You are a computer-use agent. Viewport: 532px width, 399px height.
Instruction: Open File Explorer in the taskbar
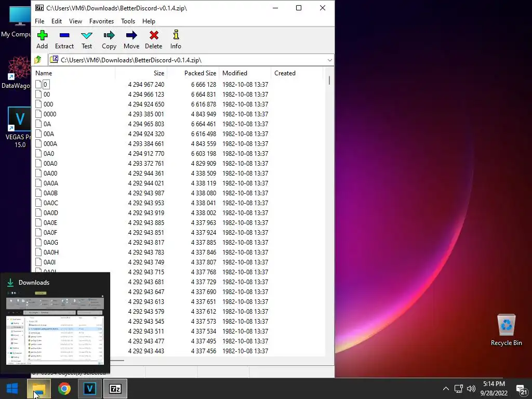(x=39, y=389)
